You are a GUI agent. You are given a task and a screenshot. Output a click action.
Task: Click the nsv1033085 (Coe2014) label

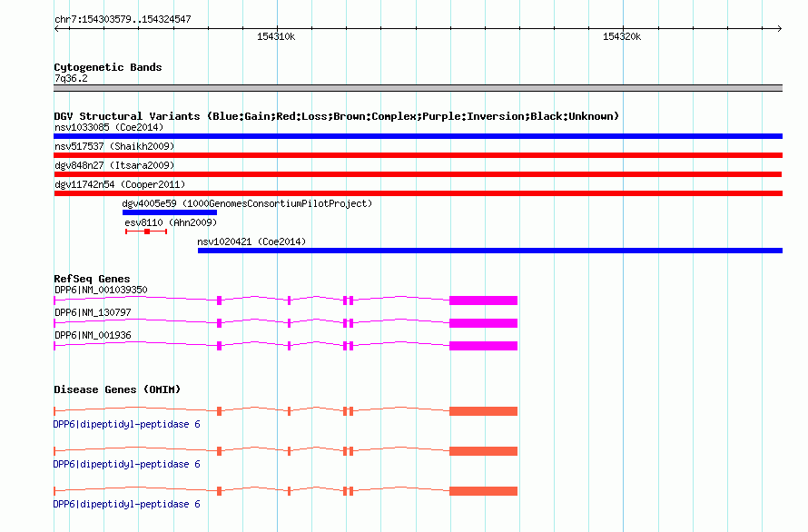(109, 127)
